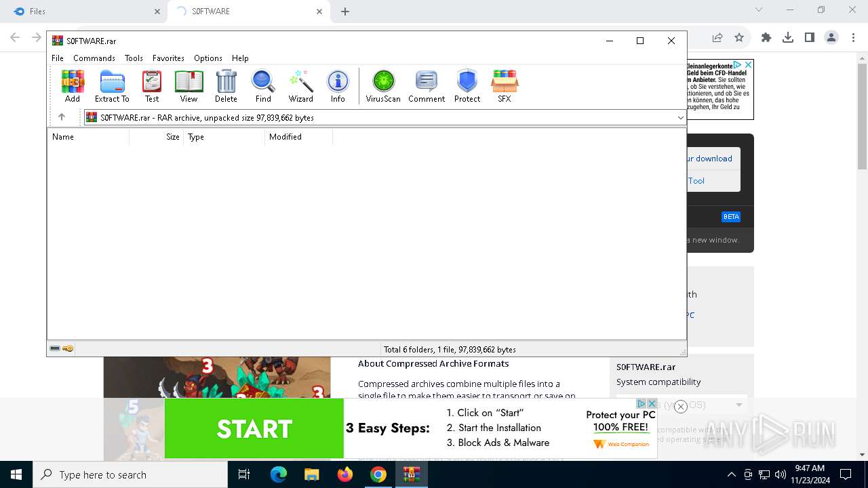Click the drive icon in WinRAR status bar
868x488 pixels.
point(55,349)
